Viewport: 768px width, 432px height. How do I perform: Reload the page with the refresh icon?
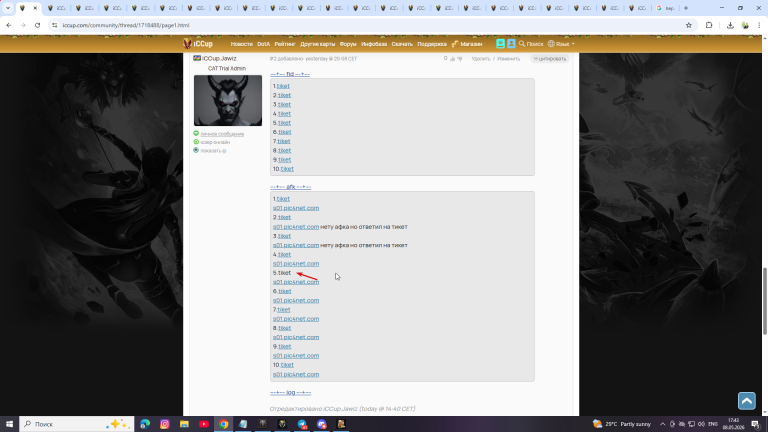pos(37,25)
